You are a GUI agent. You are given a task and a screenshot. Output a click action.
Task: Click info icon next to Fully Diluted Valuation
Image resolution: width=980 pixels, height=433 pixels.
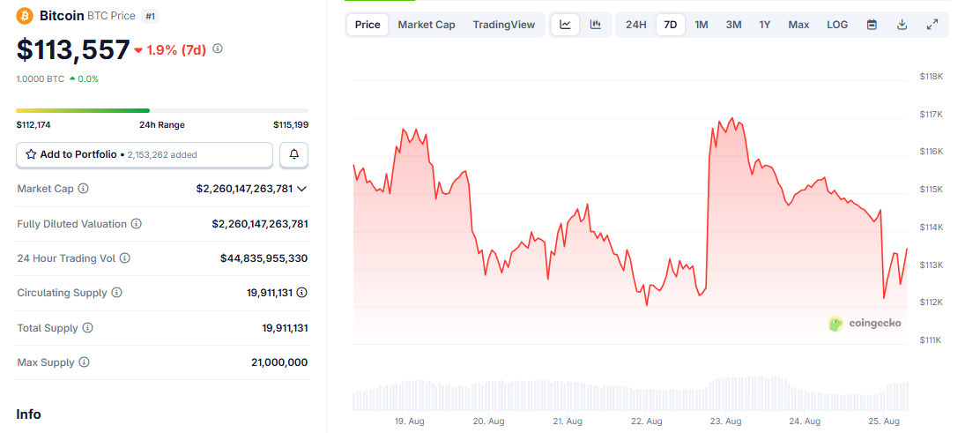pyautogui.click(x=137, y=223)
